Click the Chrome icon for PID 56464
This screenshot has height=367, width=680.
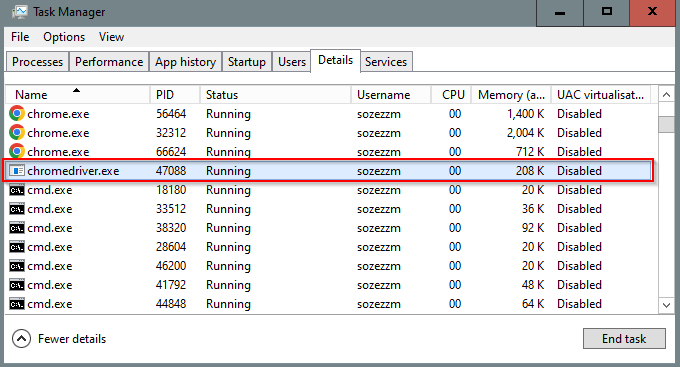pos(16,114)
